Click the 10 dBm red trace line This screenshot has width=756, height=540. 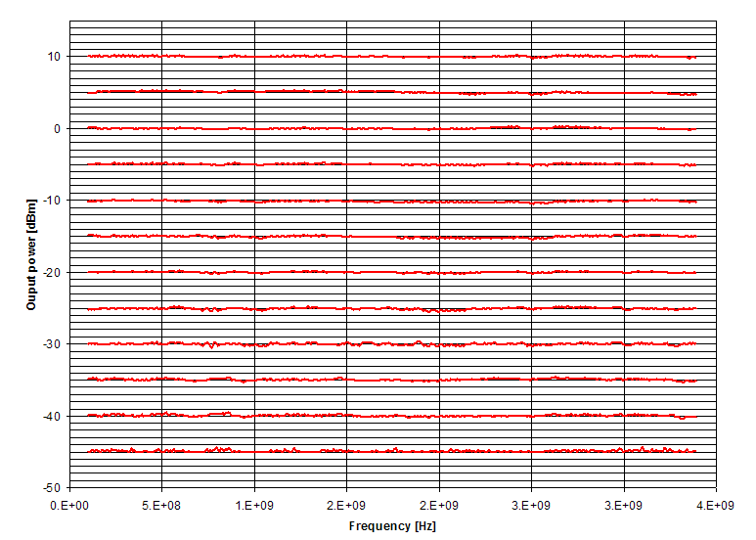(391, 57)
